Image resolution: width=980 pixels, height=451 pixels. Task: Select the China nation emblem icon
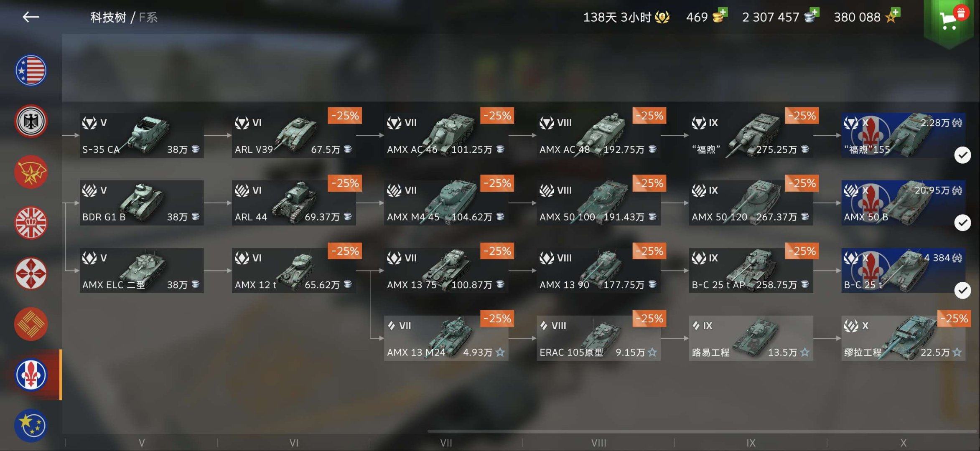31,324
